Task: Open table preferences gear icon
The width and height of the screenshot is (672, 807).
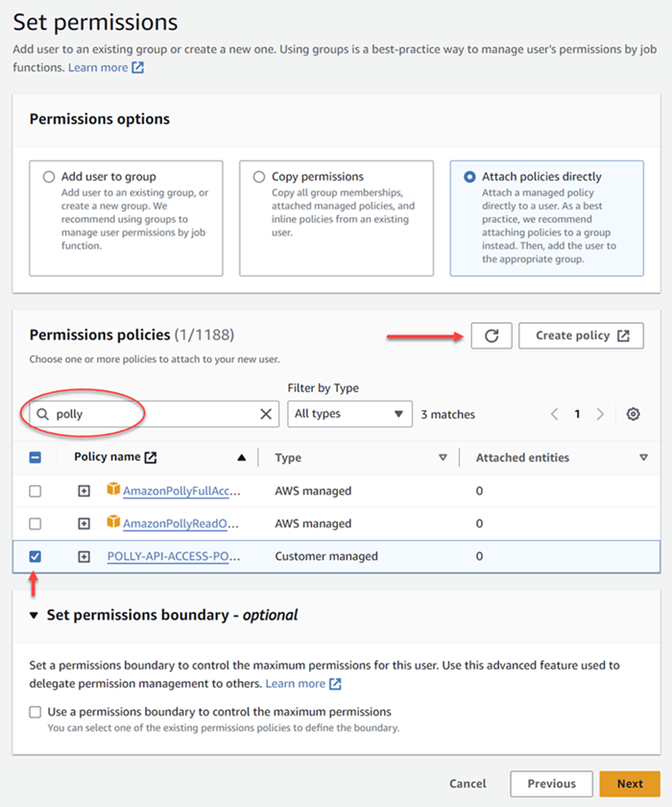Action: pos(633,414)
